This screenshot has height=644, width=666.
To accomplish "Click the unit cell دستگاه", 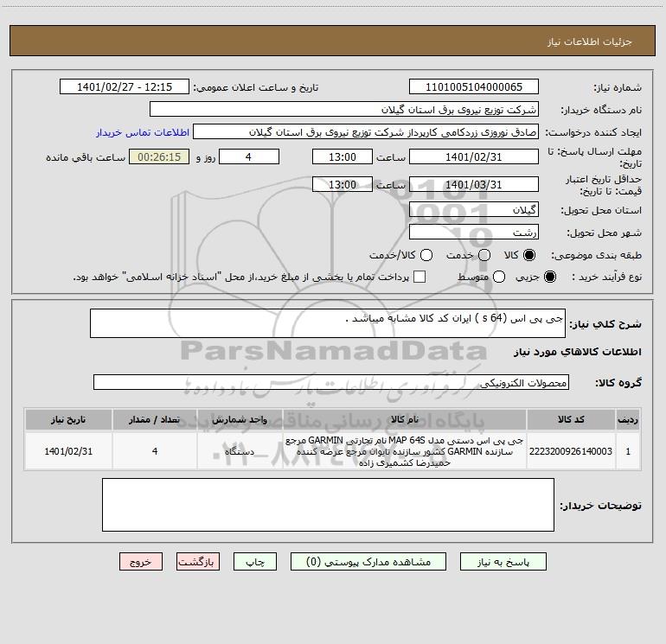I will (240, 451).
